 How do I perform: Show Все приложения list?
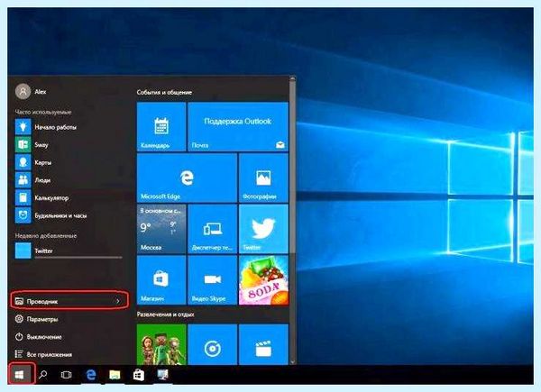43,354
